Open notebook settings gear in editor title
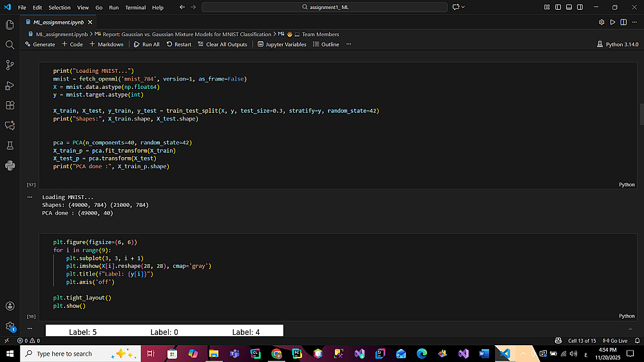Viewport: 644px width, 362px height. (x=601, y=22)
